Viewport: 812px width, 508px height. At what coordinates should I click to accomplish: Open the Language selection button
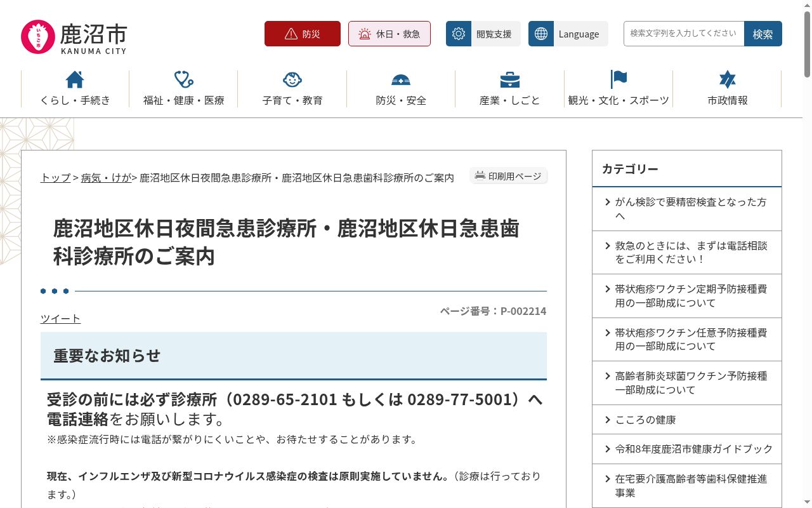click(568, 34)
